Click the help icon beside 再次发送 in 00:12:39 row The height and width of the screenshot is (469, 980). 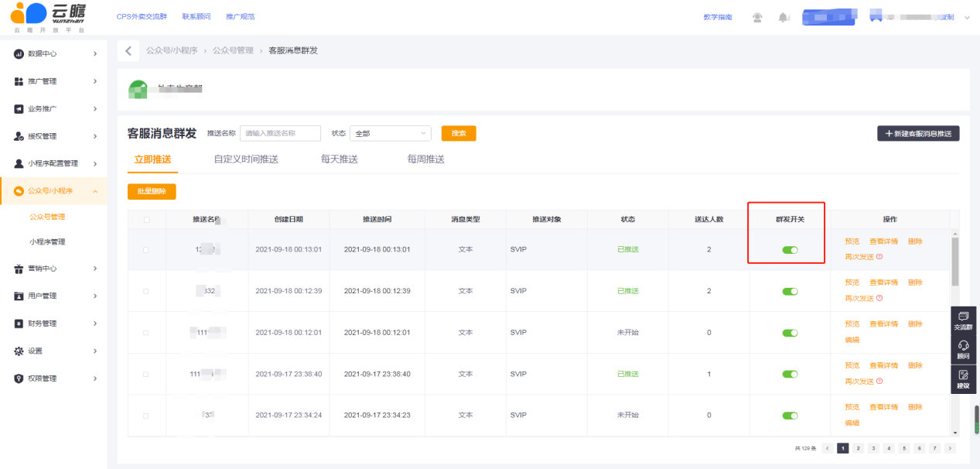[879, 298]
